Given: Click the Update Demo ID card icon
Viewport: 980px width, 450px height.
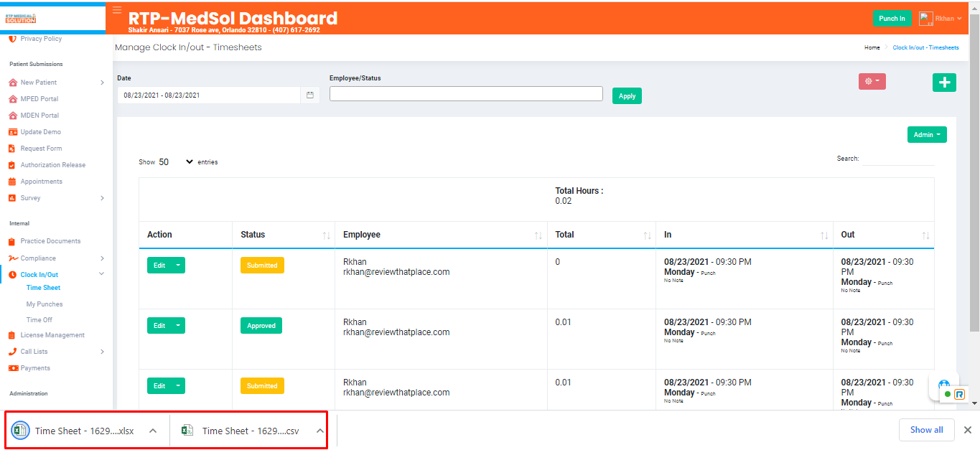Looking at the screenshot, I should click(12, 132).
